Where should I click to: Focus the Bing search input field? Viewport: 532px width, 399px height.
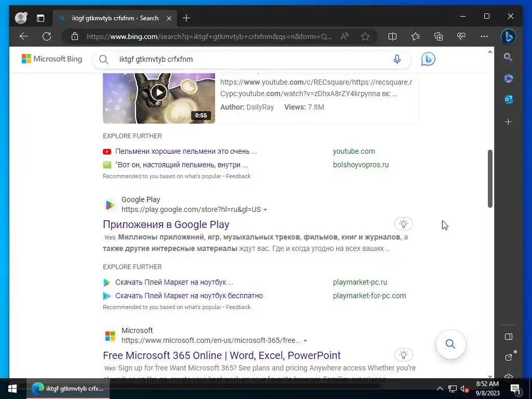click(251, 59)
